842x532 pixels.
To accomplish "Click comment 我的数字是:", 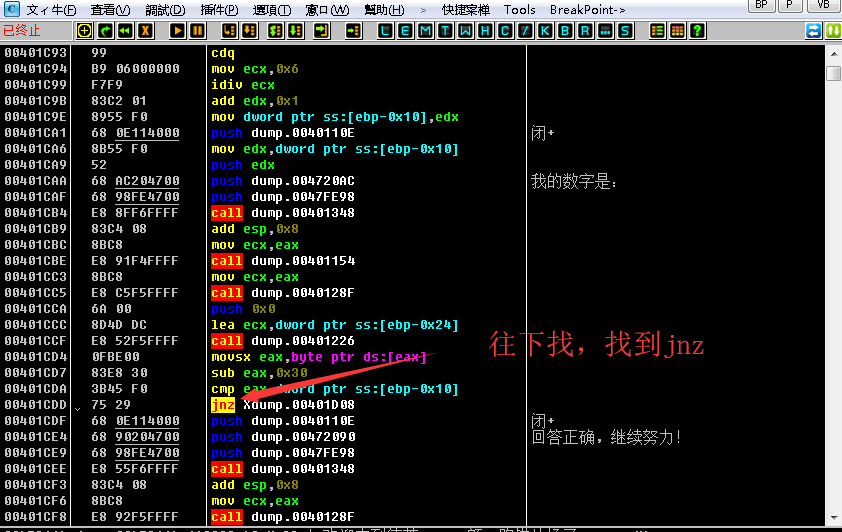I will coord(574,181).
